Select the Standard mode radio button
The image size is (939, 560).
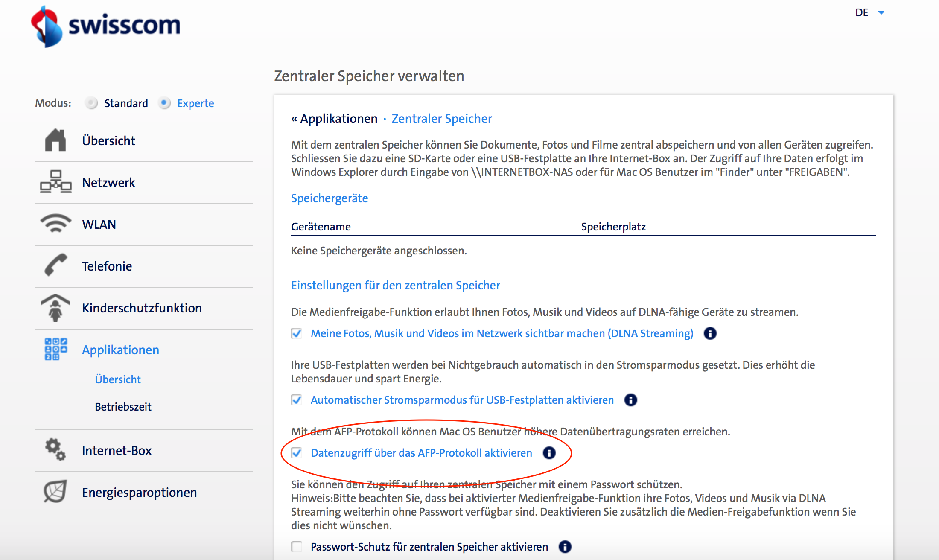[x=91, y=103]
